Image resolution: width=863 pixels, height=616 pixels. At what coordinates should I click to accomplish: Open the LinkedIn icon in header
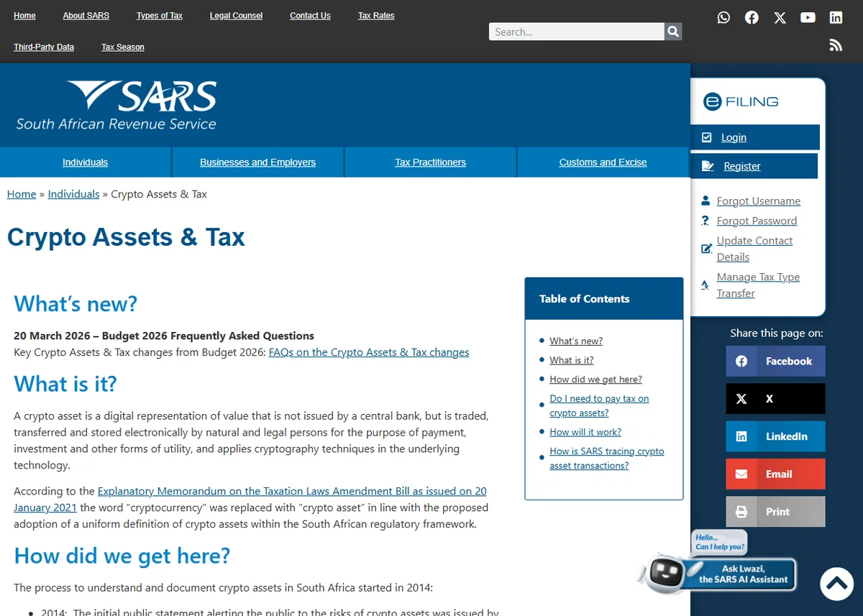(x=836, y=17)
